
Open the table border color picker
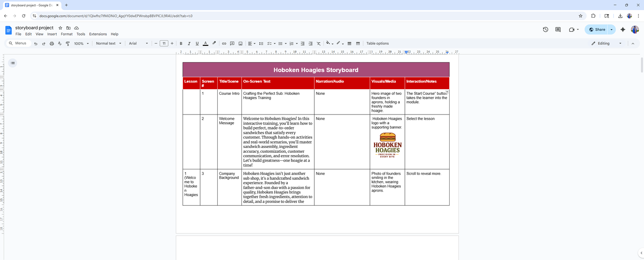pyautogui.click(x=340, y=43)
